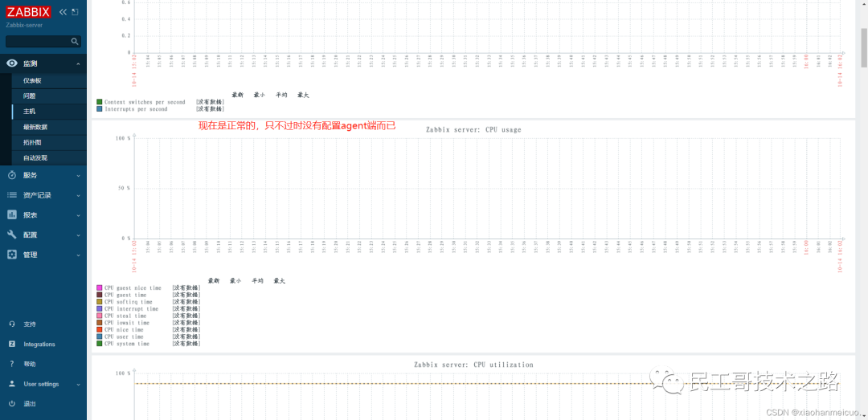Expand the 报表 menu section
The image size is (868, 420).
78,215
